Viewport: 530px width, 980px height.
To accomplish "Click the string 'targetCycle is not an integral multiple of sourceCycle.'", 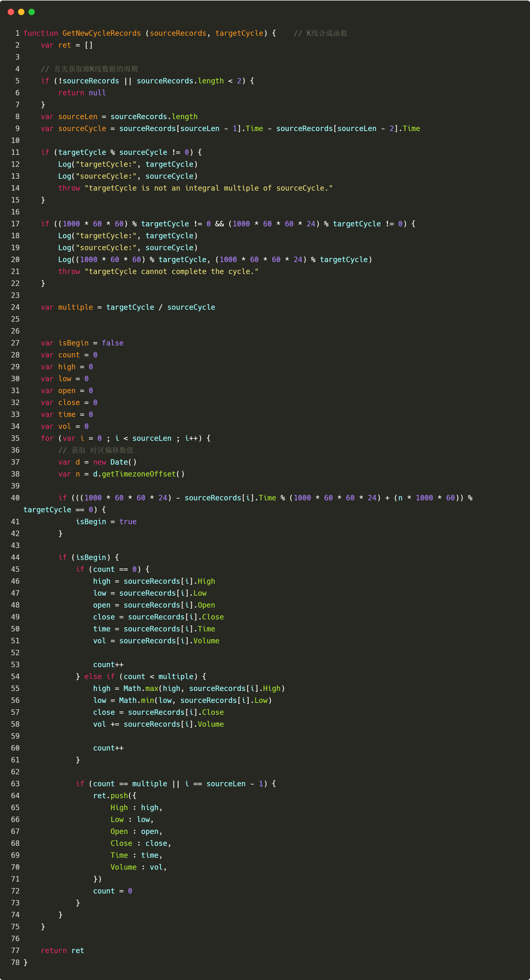I will 209,188.
